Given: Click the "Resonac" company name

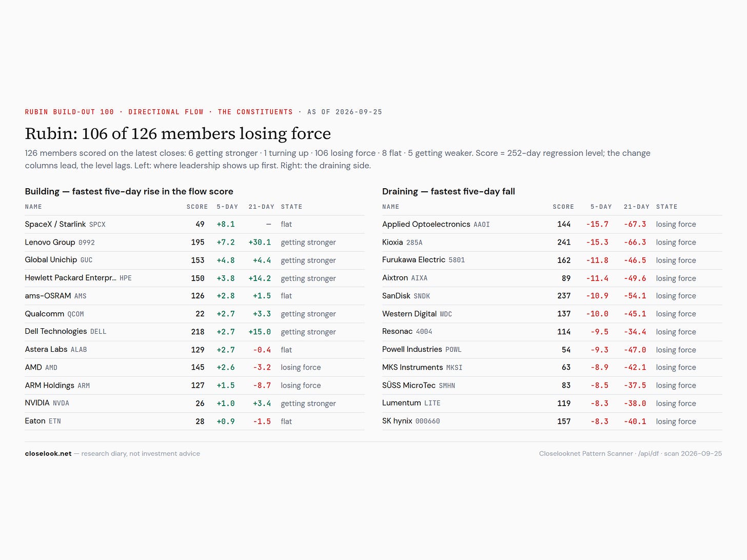Looking at the screenshot, I should [x=398, y=331].
